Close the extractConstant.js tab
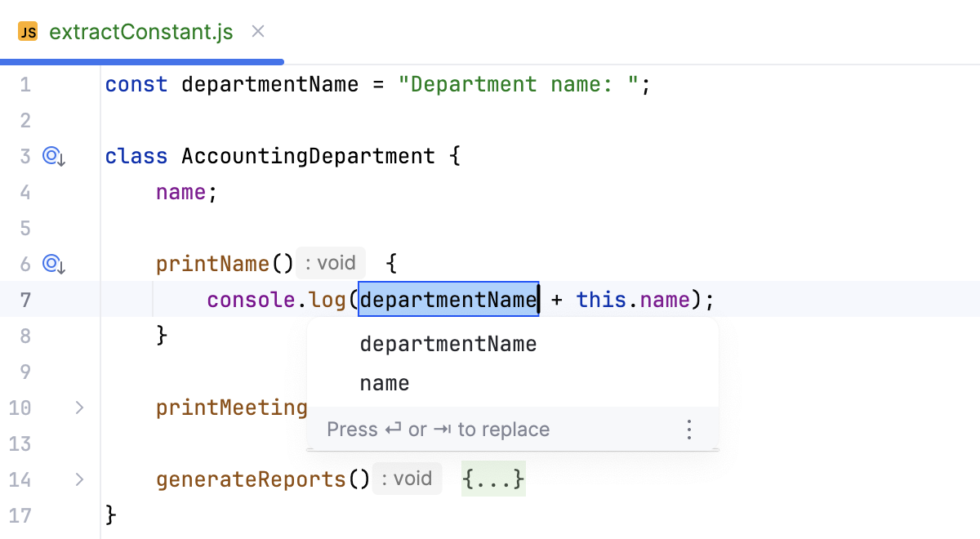 tap(257, 31)
